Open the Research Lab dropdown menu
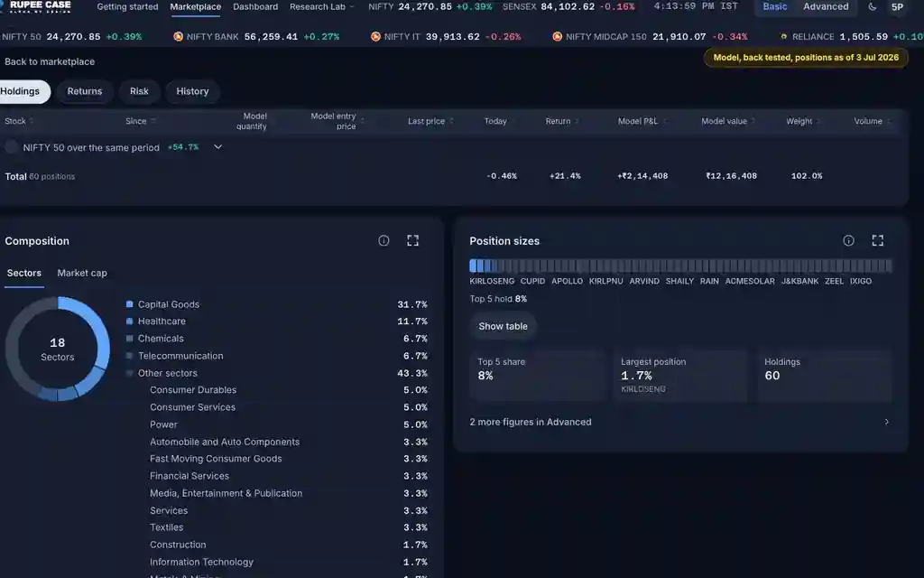 pos(322,7)
